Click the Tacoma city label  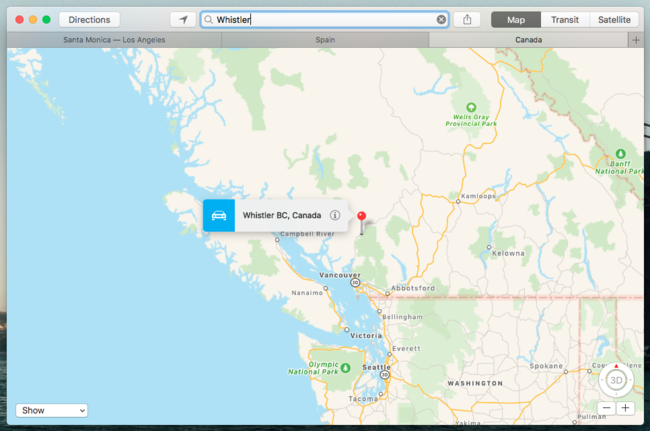coord(363,399)
